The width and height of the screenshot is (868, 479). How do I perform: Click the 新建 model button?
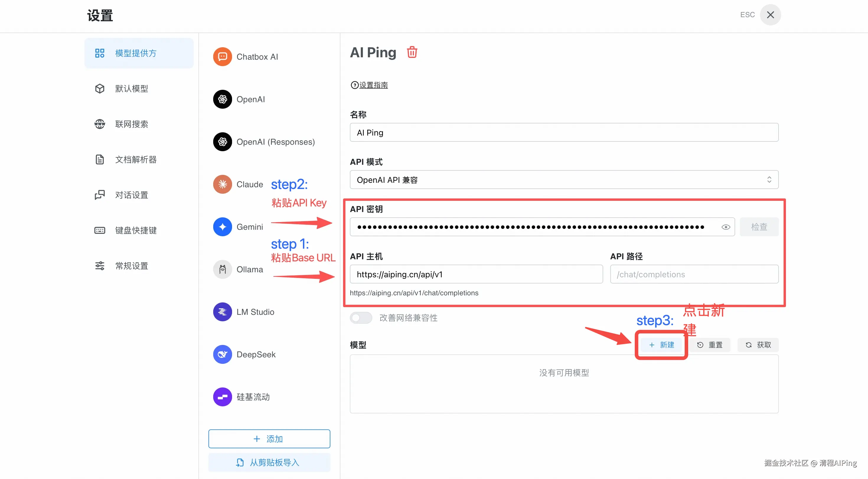[661, 345]
